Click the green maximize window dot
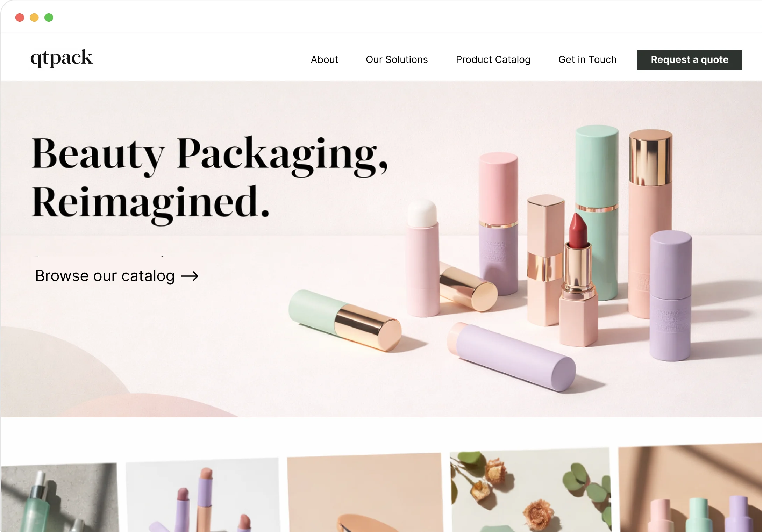This screenshot has width=763, height=532. click(49, 17)
